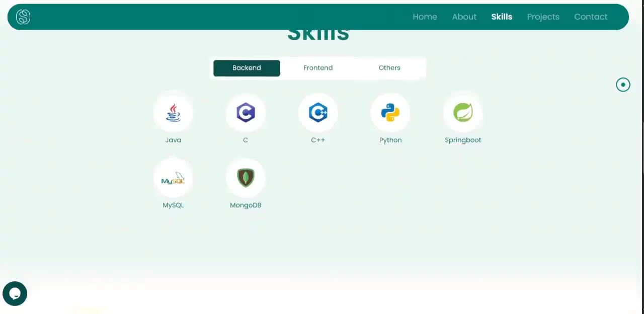This screenshot has width=644, height=314.
Task: Select the C language icon
Action: 246,113
